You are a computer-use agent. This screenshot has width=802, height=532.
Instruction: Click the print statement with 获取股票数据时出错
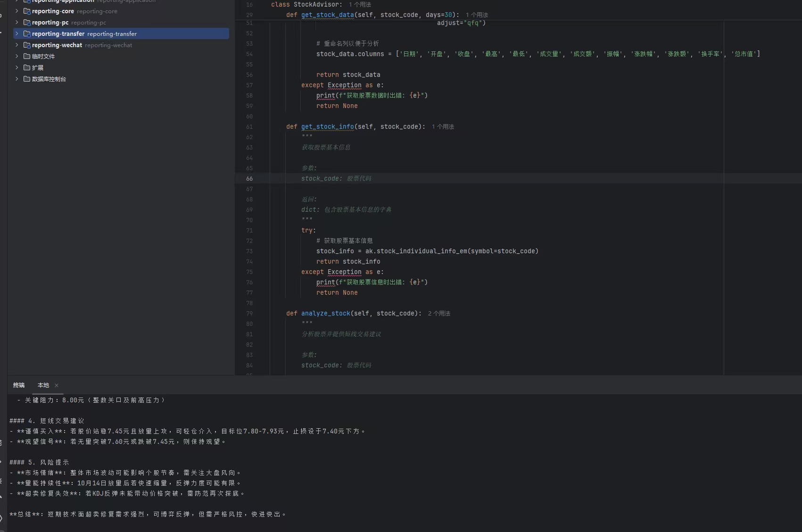[x=372, y=96]
